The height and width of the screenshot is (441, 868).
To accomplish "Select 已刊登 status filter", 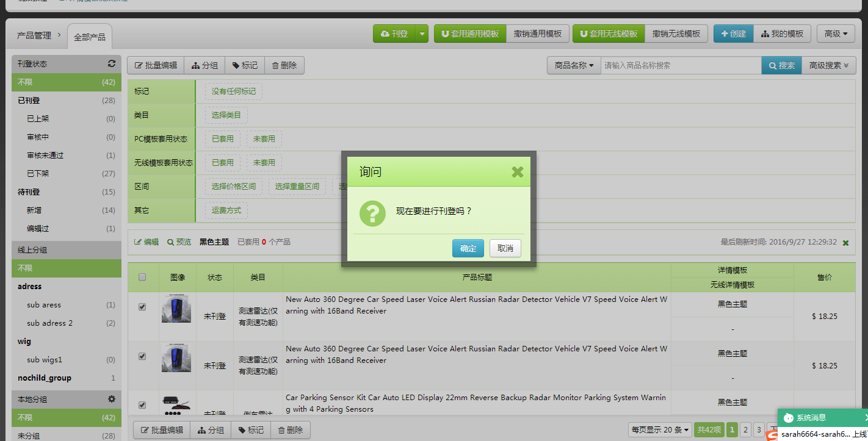I will 67,101.
